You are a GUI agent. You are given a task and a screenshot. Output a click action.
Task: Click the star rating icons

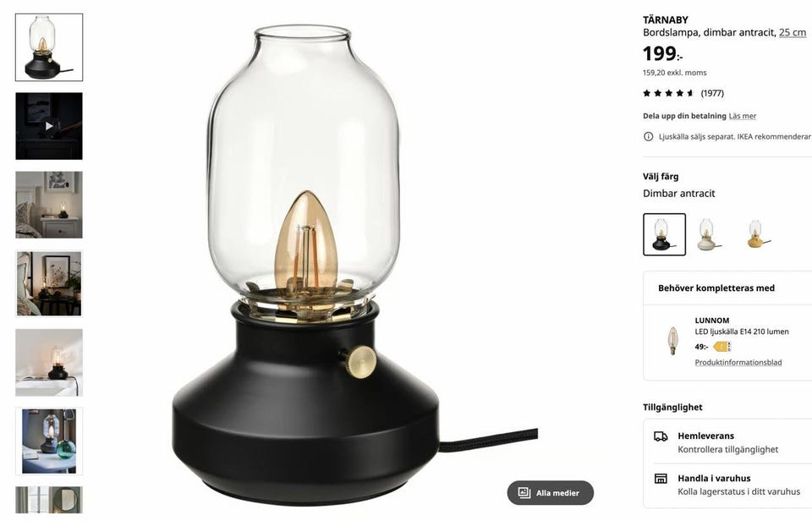pyautogui.click(x=668, y=93)
